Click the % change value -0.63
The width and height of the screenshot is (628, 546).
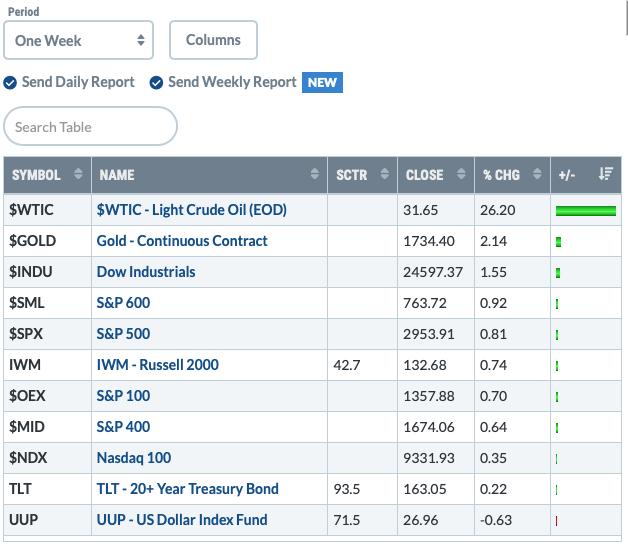[x=496, y=520]
